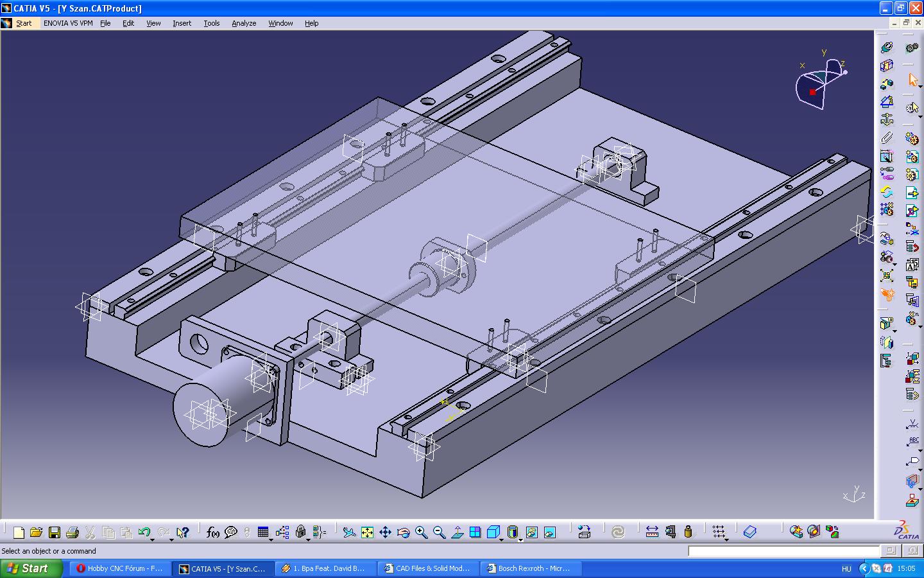Screen dimensions: 924x578
Task: Expand the view mode cylinder dropdown arrow
Action: (520, 539)
